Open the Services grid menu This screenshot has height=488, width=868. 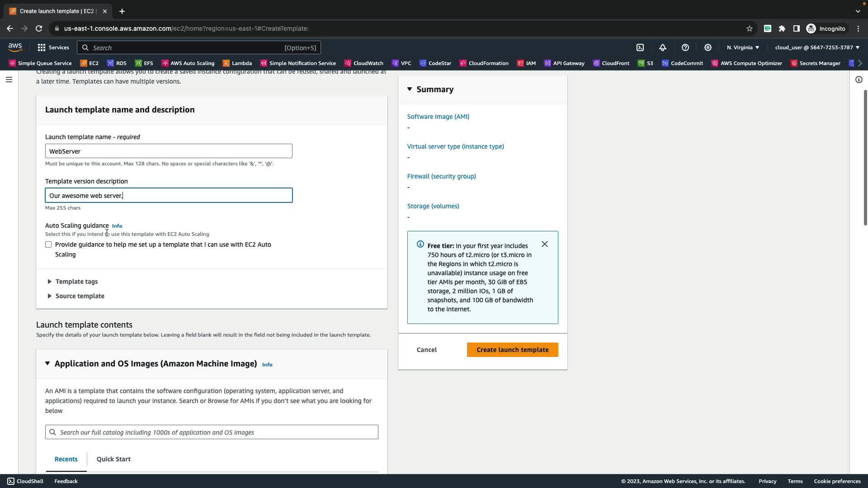[x=53, y=47]
